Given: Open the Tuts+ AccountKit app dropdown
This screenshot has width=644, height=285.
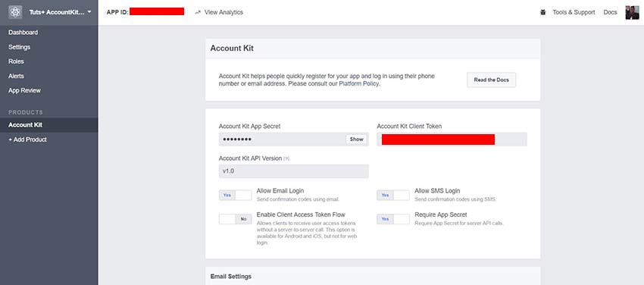Looking at the screenshot, I should pyautogui.click(x=60, y=12).
